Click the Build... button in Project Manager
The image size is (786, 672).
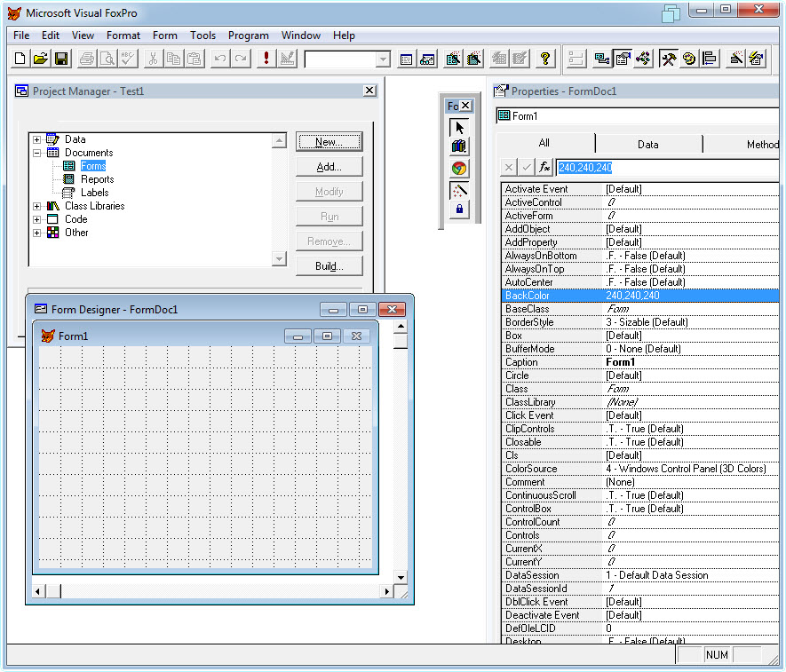329,266
